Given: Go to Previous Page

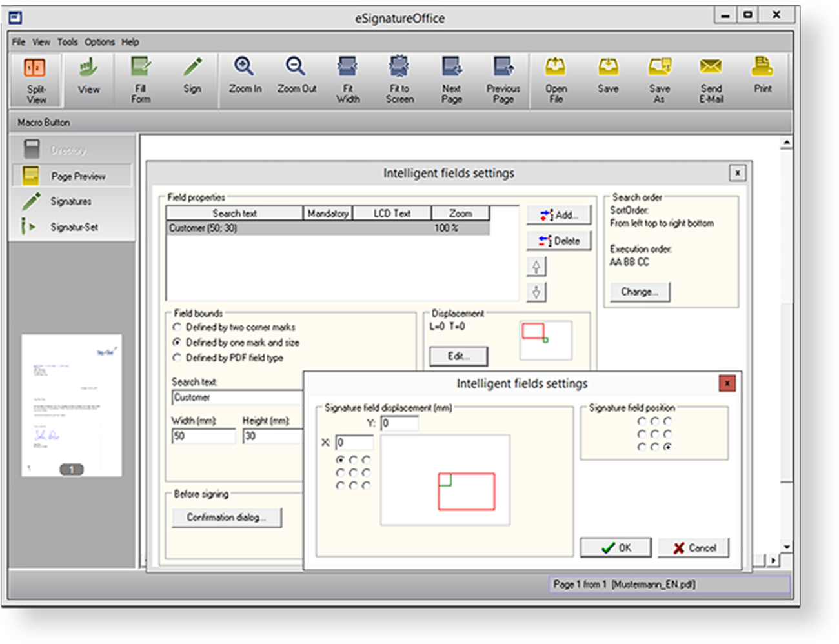Looking at the screenshot, I should coord(503,80).
